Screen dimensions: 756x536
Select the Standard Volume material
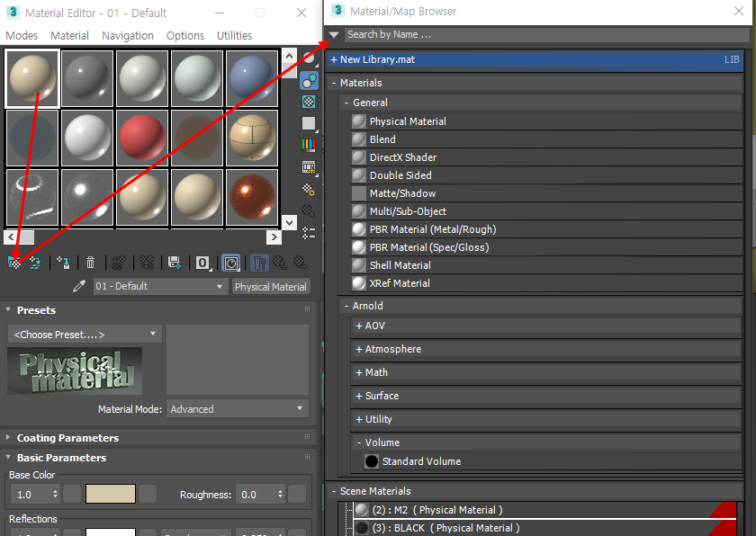[553, 461]
